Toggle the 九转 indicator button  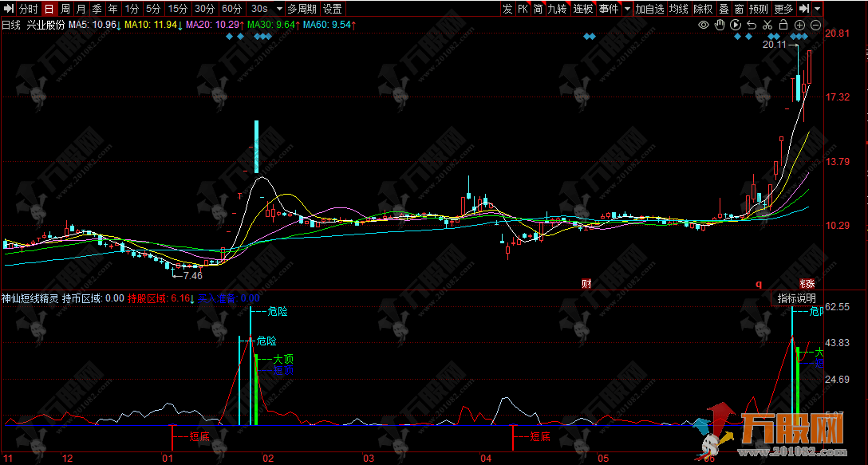point(558,9)
